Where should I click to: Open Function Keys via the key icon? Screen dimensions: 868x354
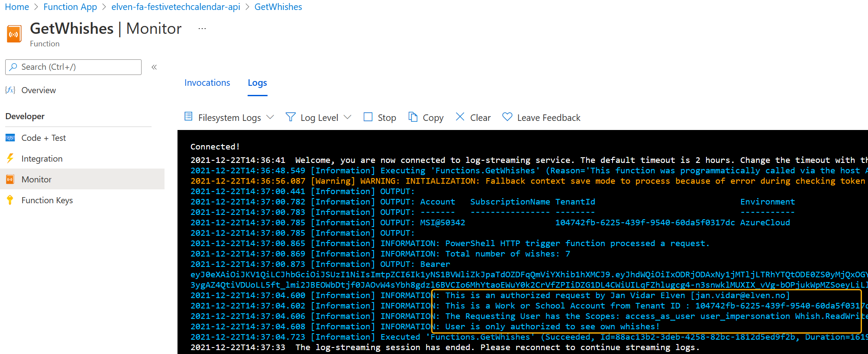[x=10, y=200]
